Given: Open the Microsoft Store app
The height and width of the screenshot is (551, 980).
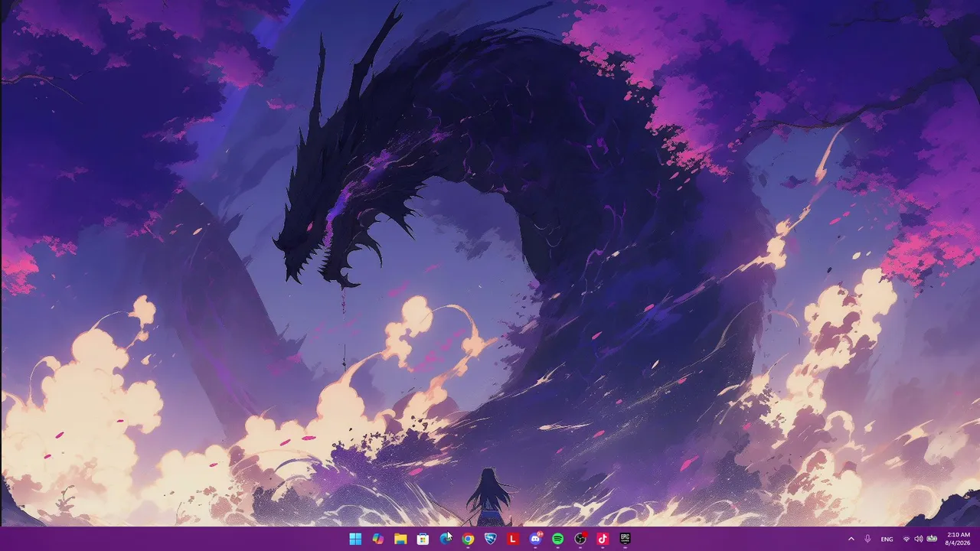Looking at the screenshot, I should coord(423,539).
